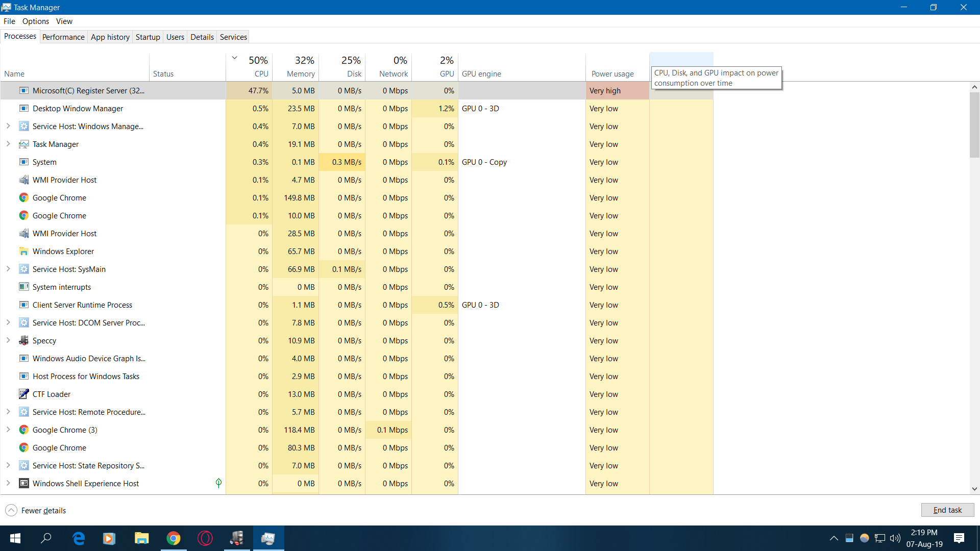Click the Desktop Window Manager process icon
Viewport: 980px width, 551px height.
pos(23,108)
